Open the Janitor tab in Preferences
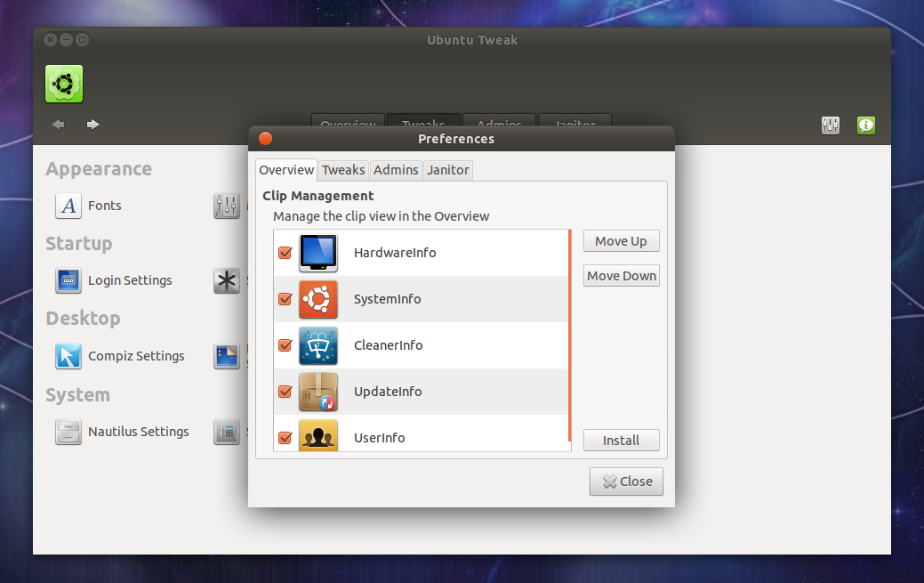924x583 pixels. click(447, 170)
